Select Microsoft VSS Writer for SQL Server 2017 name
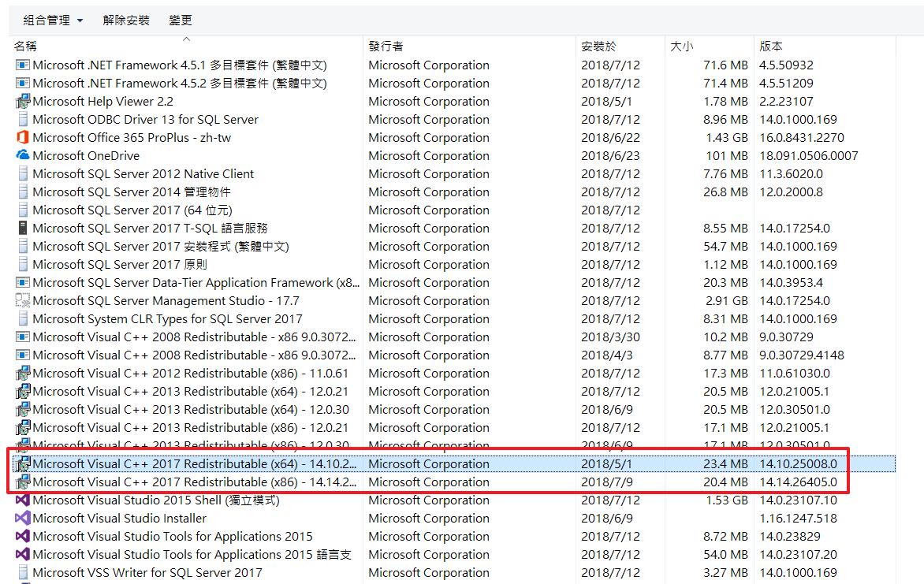 [147, 573]
